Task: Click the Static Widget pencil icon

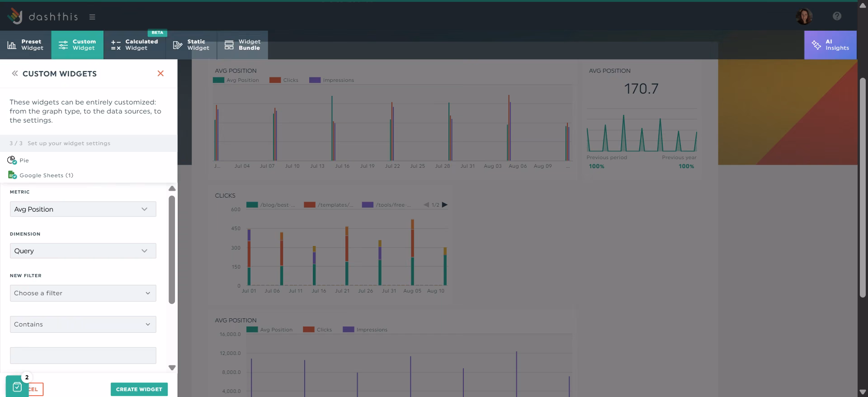Action: pos(178,45)
